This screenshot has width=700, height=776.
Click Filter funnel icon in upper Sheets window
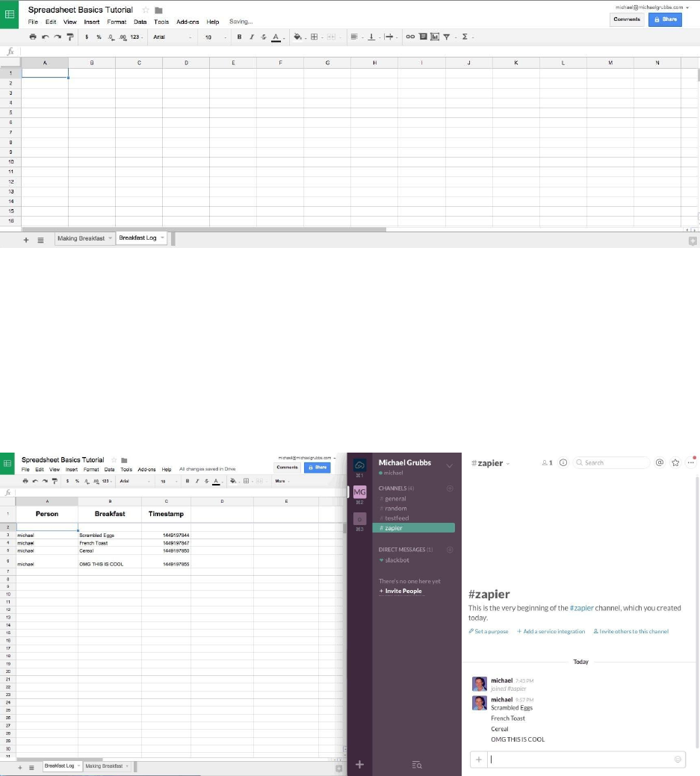(x=447, y=37)
